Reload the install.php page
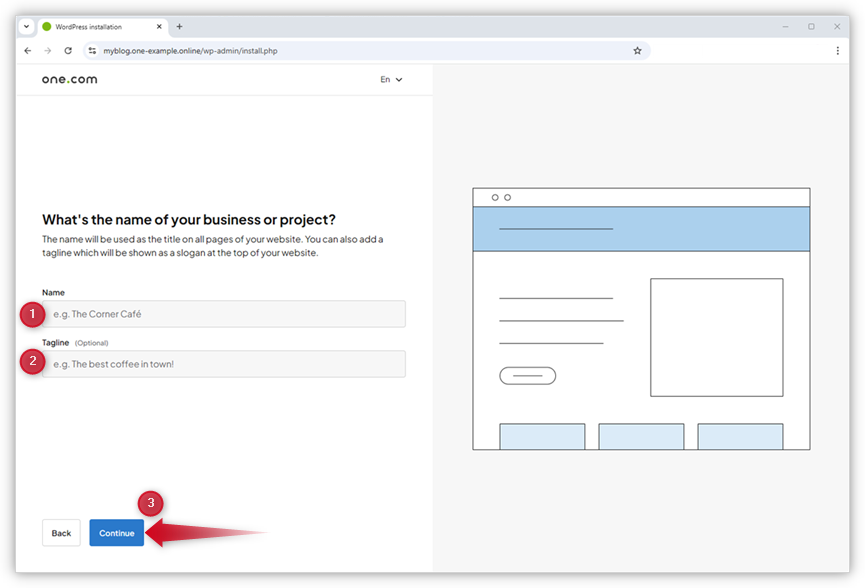The height and width of the screenshot is (588, 865). click(67, 50)
